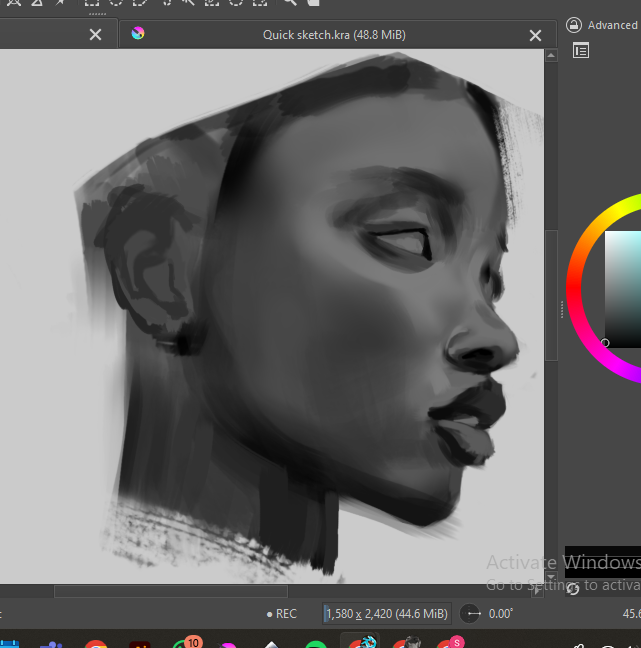
Task: Toggle the Advanced color selector docker lock
Action: pyautogui.click(x=574, y=25)
